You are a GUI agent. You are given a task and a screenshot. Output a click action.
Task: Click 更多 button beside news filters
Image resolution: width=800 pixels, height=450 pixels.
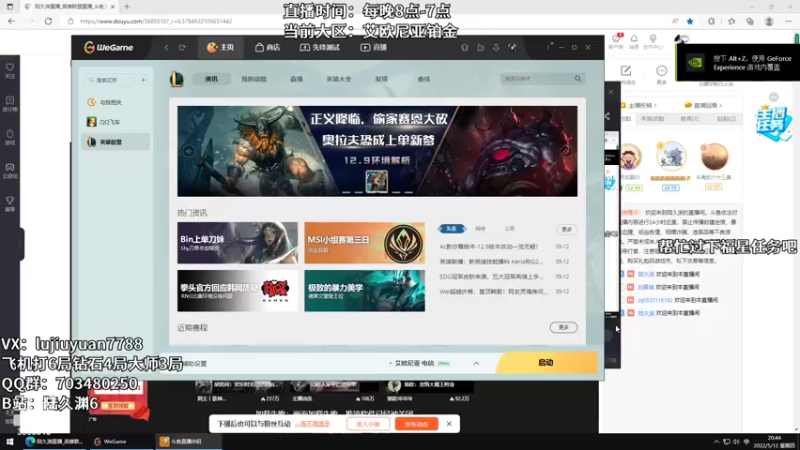(x=567, y=230)
